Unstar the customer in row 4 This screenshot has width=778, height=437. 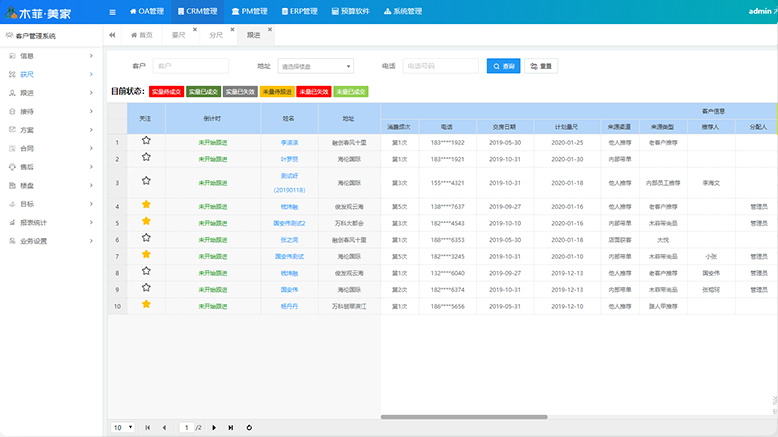[146, 205]
